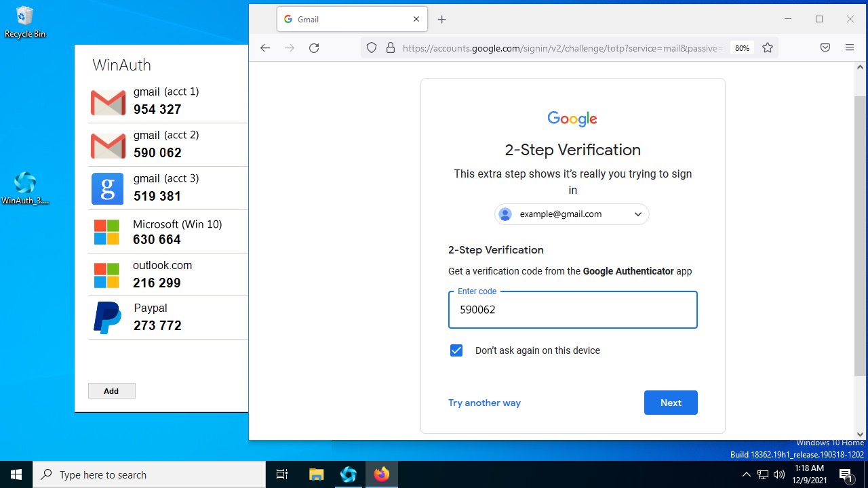Click the Microsoft (Win 10) logo icon
The image size is (868, 488).
106,232
